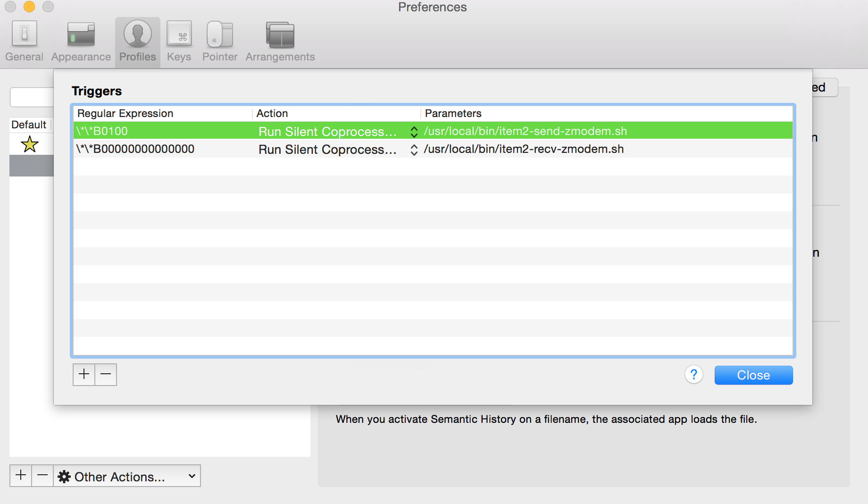Image resolution: width=868 pixels, height=504 pixels.
Task: Click the Action column header
Action: click(x=337, y=113)
